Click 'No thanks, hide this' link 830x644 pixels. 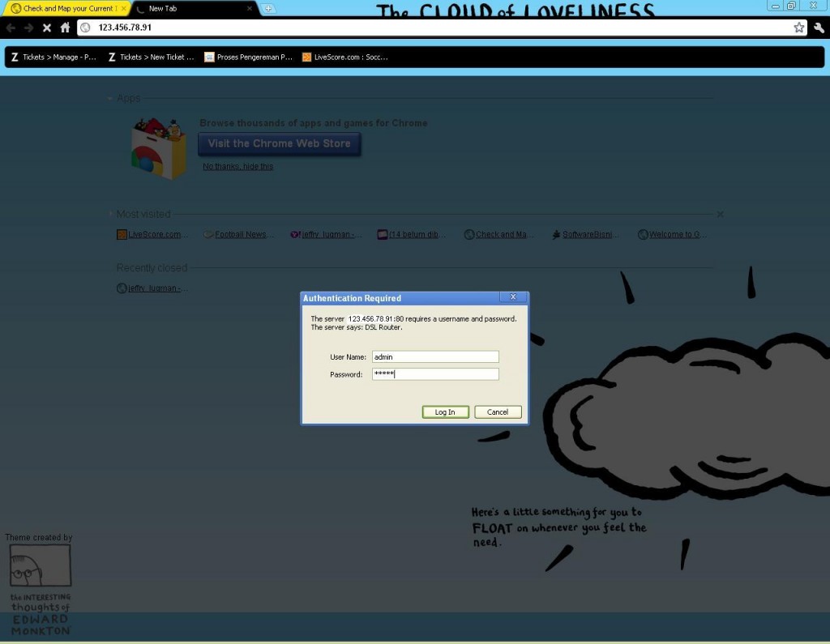click(x=237, y=166)
